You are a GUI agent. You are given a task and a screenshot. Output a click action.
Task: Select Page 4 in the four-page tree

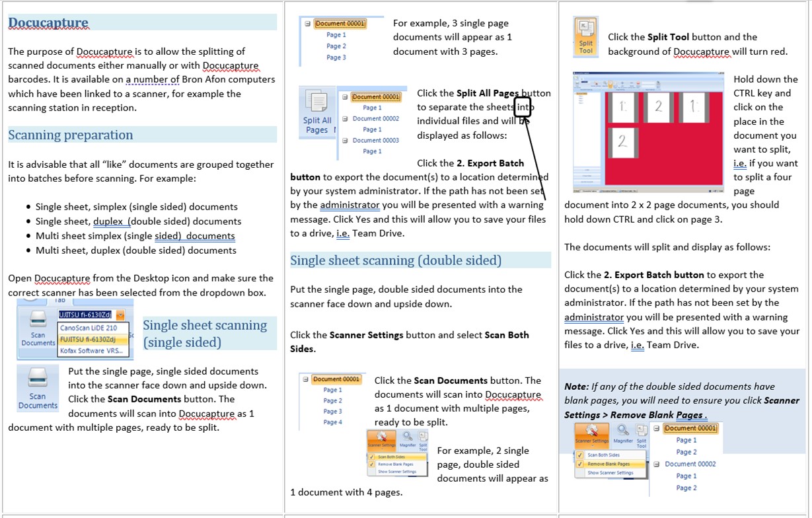[x=332, y=422]
